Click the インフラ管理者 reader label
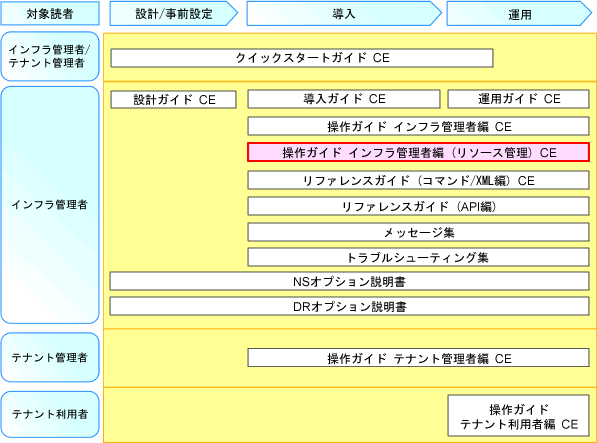 50,205
